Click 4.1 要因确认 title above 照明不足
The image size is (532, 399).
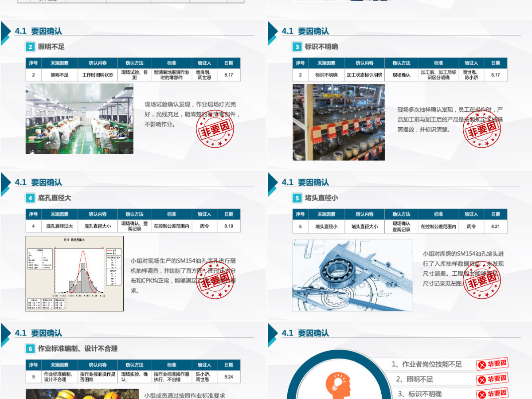coord(39,31)
